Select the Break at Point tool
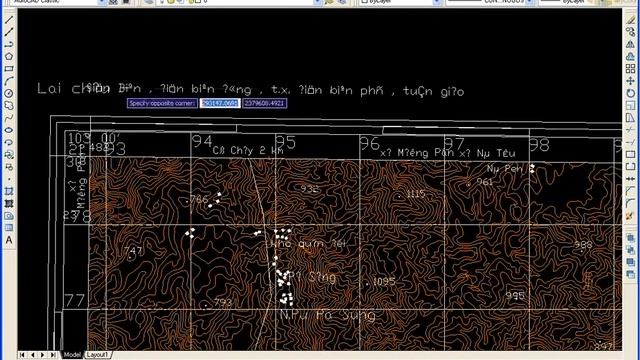 point(631,154)
